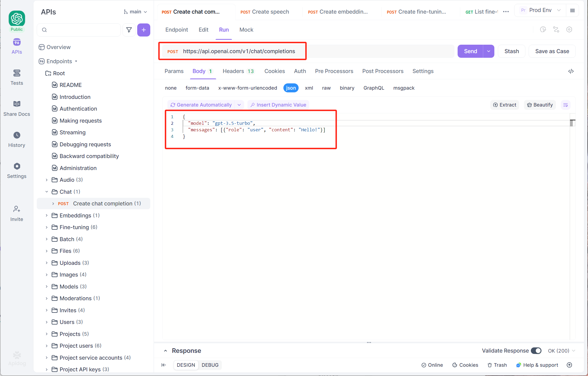Collapse the Response section
588x376 pixels.
pos(166,351)
